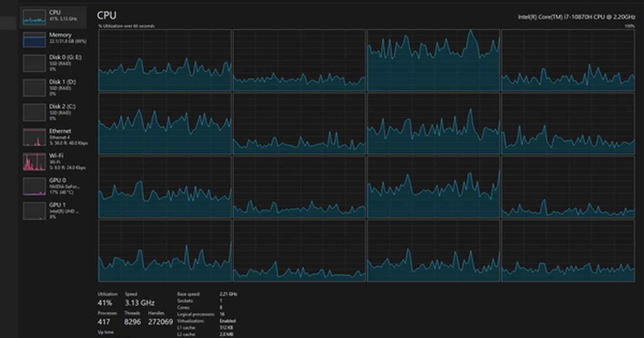View GPU 0 NVIDIA GeForce performance

(53, 186)
